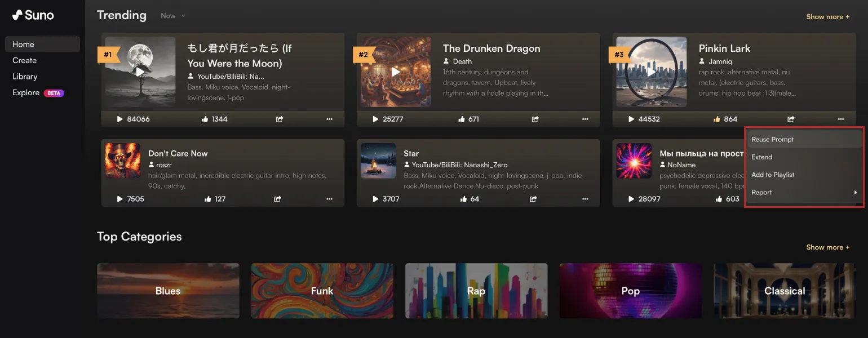
Task: Open the Funk category thumbnail
Action: pyautogui.click(x=322, y=291)
